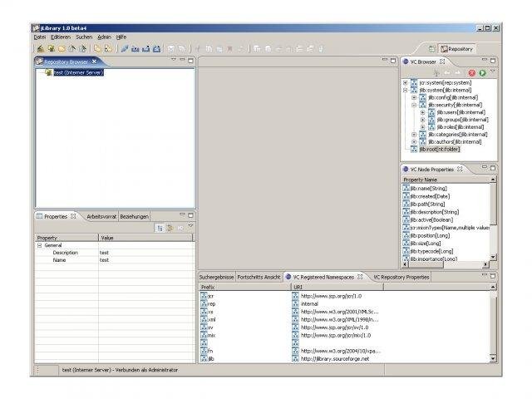This screenshot has height=399, width=532.
Task: Click the test (Interner Server) repository icon
Action: pos(48,72)
